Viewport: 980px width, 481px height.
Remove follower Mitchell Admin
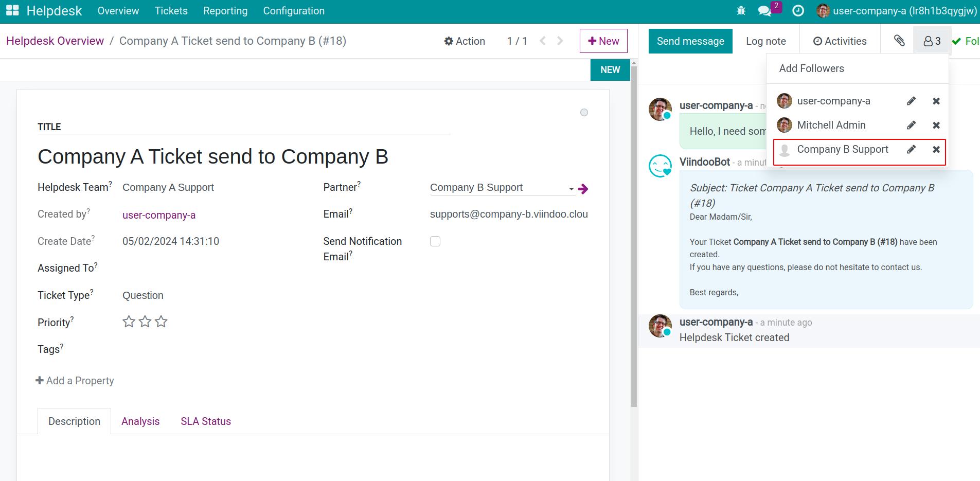[x=936, y=125]
